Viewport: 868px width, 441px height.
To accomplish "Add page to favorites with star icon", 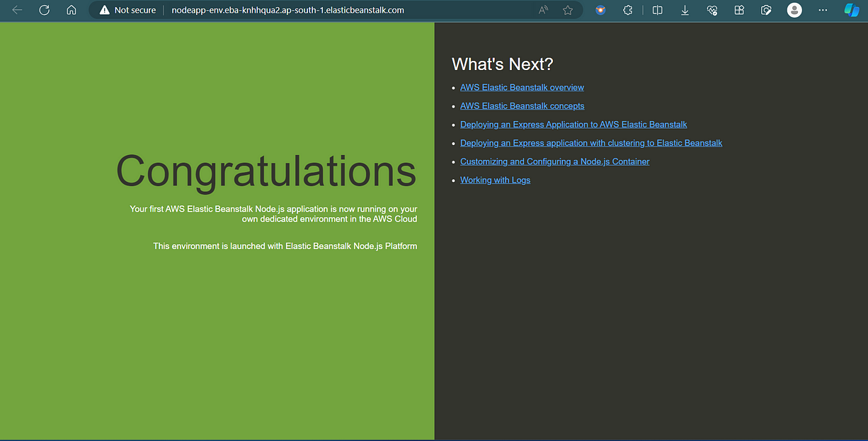I will pyautogui.click(x=568, y=11).
